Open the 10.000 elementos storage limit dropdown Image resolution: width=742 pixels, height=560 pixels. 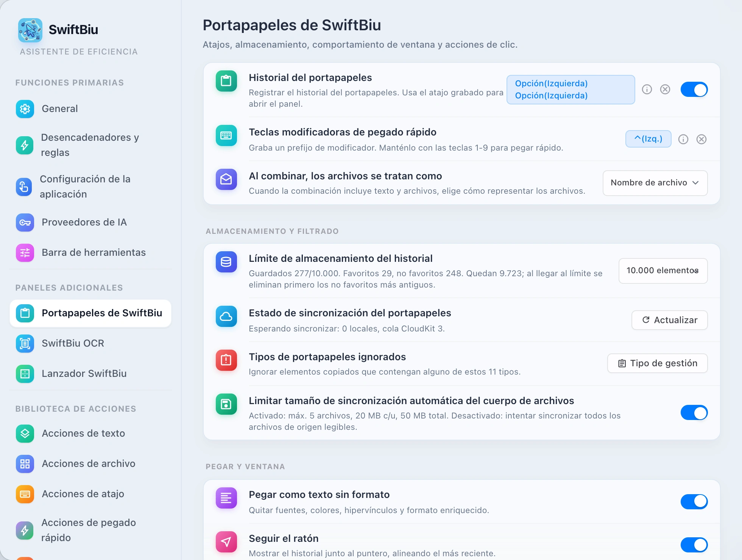point(663,271)
